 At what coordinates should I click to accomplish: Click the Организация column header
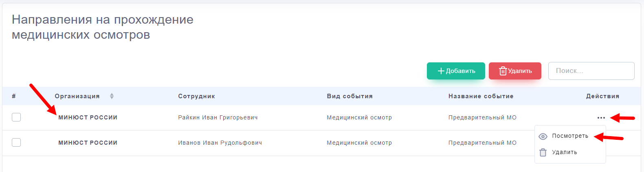click(x=77, y=96)
